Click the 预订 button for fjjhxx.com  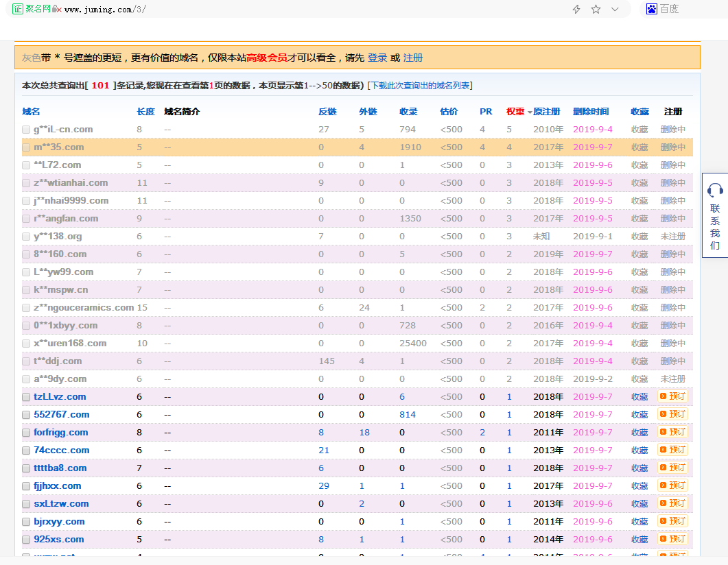pos(672,485)
